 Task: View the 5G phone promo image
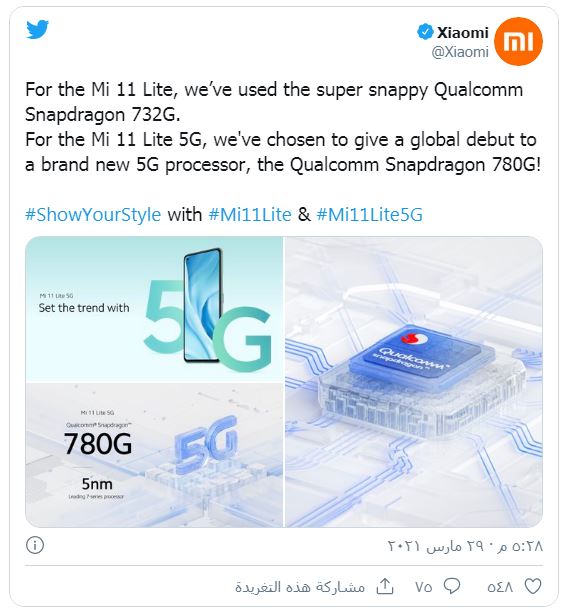click(x=154, y=309)
